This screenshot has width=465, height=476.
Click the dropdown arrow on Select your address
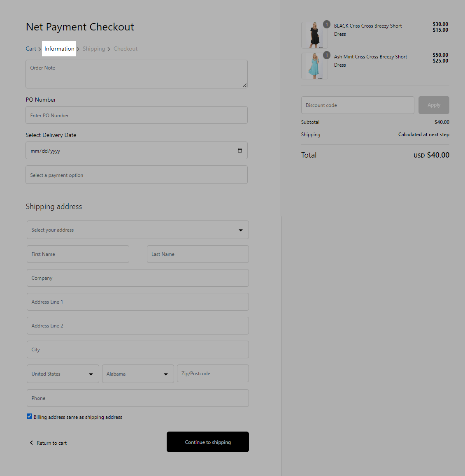point(240,230)
